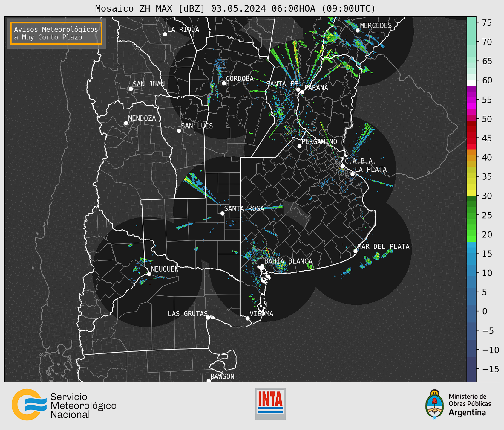This screenshot has height=430, width=504.
Task: Click the '−5' tick label on colorbar
Action: [x=488, y=331]
